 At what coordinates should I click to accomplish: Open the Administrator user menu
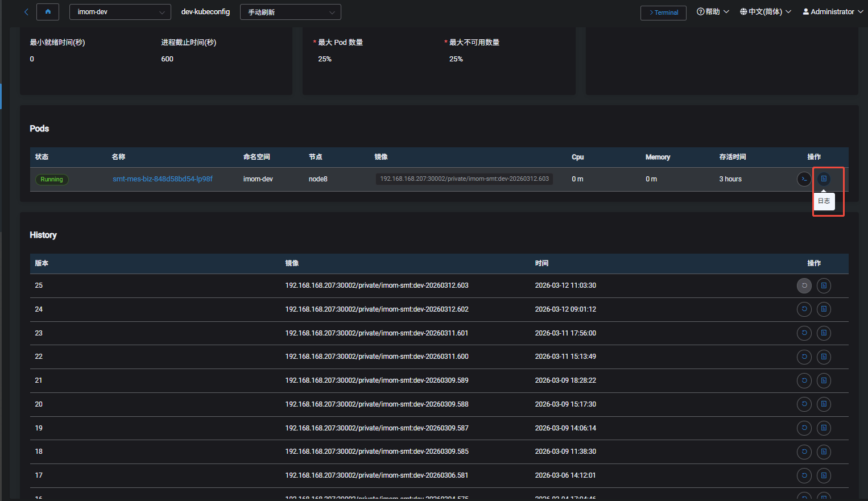point(832,12)
